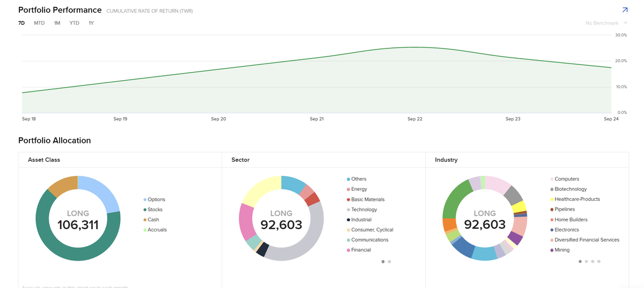Click the Cash legend entry

pyautogui.click(x=151, y=220)
